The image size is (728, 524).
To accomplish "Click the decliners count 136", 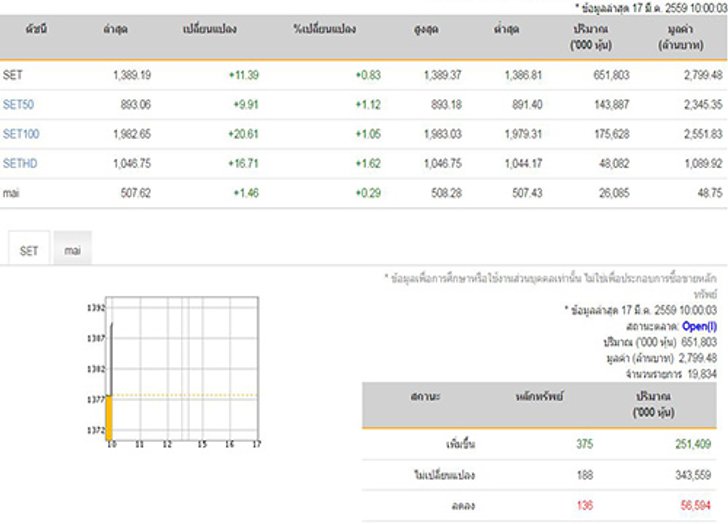I will [x=585, y=505].
